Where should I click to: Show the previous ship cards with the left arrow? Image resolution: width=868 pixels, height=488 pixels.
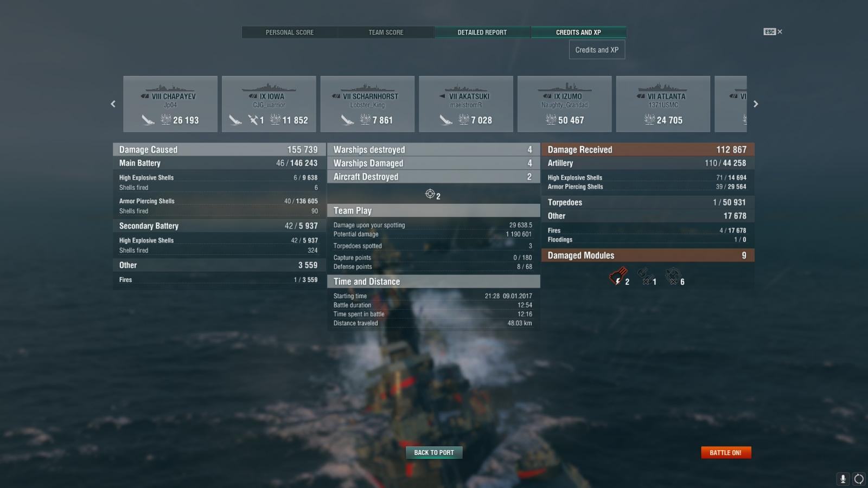(x=113, y=104)
